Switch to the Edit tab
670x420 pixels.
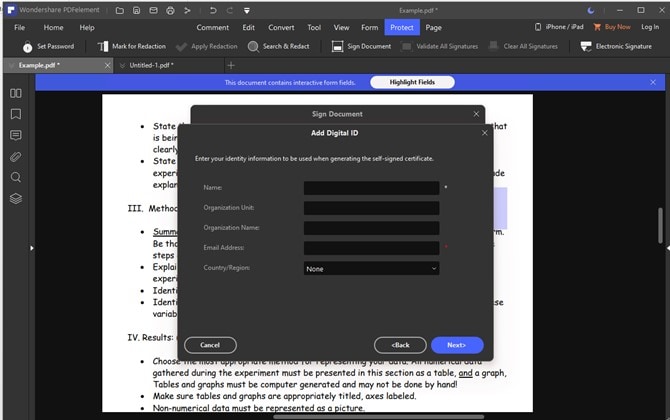(x=249, y=27)
